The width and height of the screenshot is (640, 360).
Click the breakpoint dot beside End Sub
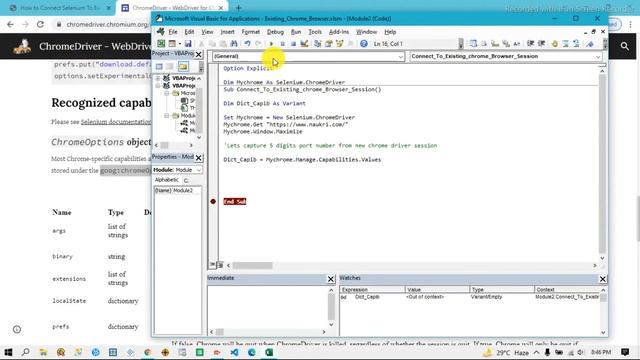[x=213, y=201]
